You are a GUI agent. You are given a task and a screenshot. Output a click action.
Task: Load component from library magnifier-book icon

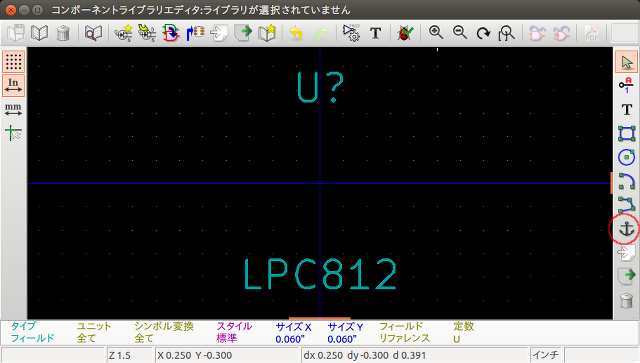pos(93,33)
